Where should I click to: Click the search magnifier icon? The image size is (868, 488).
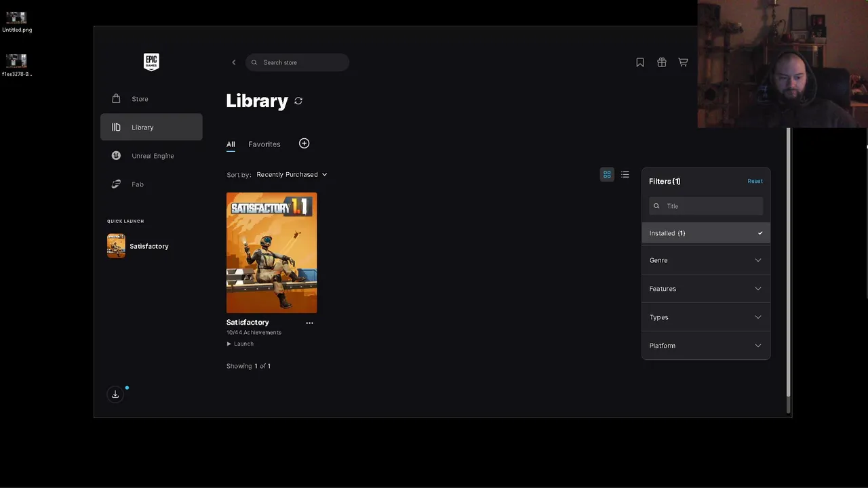click(254, 62)
